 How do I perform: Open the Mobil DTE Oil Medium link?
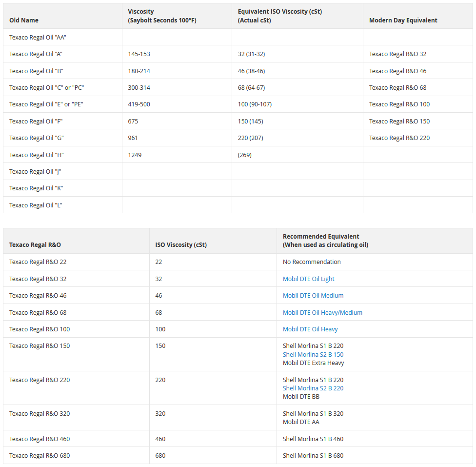coord(313,295)
